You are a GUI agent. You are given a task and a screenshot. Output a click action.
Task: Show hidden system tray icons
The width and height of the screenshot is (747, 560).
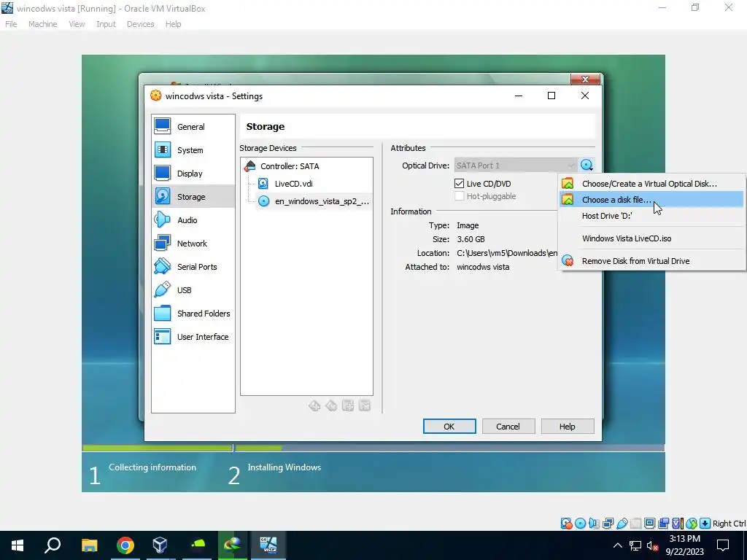coord(617,545)
